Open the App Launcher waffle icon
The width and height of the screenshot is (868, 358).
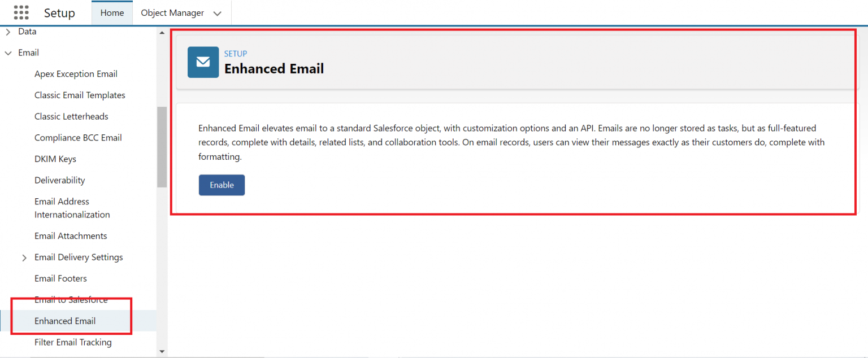[21, 12]
